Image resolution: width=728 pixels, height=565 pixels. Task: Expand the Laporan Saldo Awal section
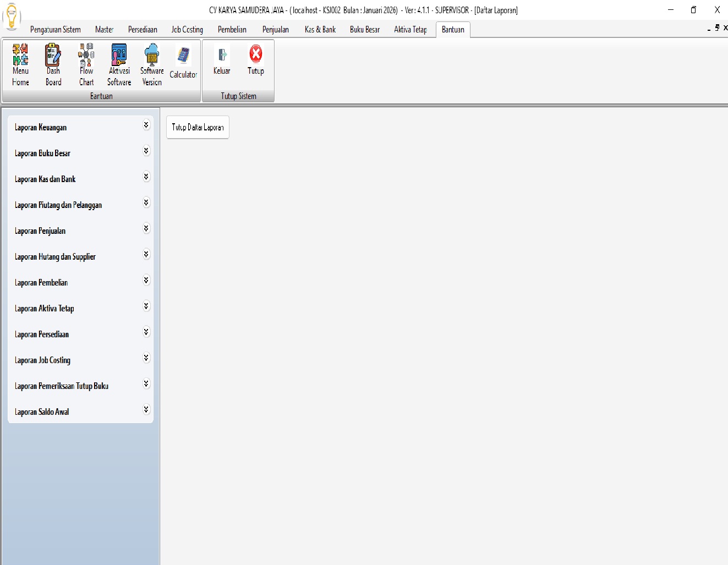tap(146, 409)
